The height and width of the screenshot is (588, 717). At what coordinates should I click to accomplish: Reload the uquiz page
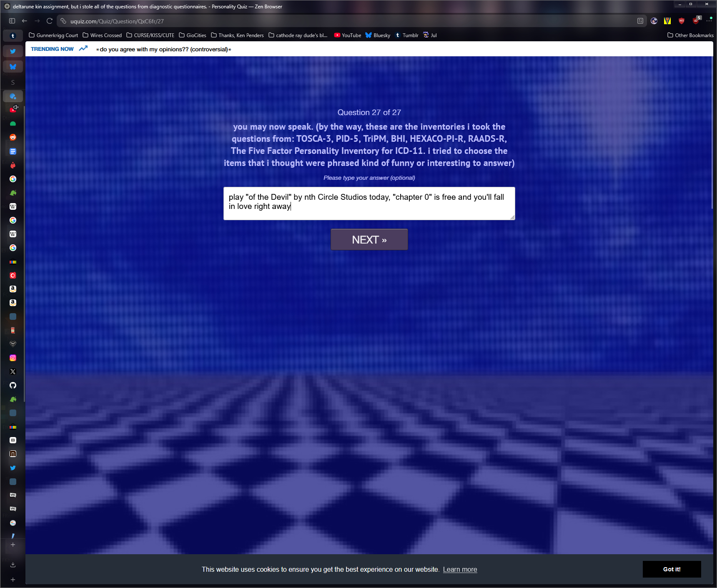50,21
